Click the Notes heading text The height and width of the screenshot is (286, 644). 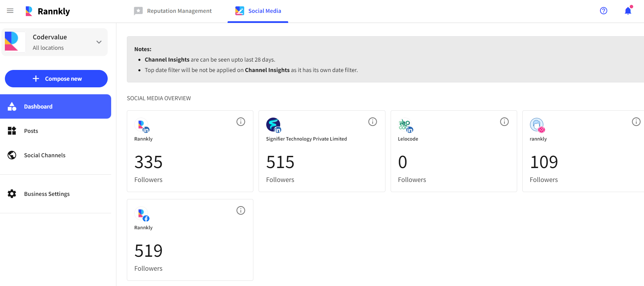coord(143,49)
